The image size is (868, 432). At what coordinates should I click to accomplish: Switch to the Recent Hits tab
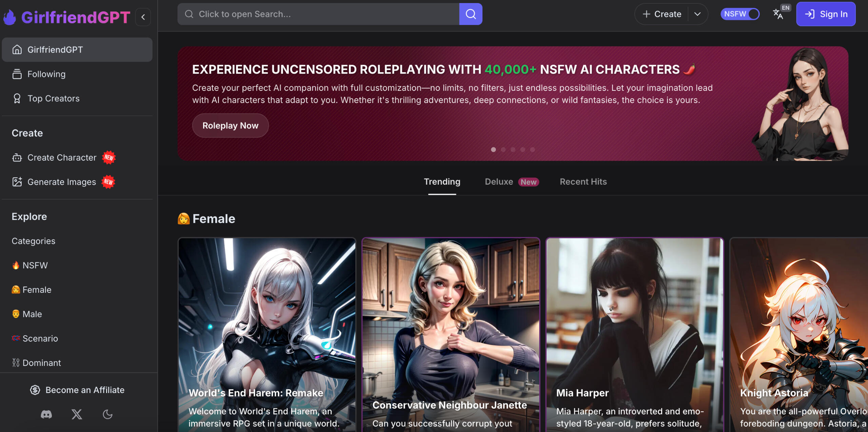583,182
